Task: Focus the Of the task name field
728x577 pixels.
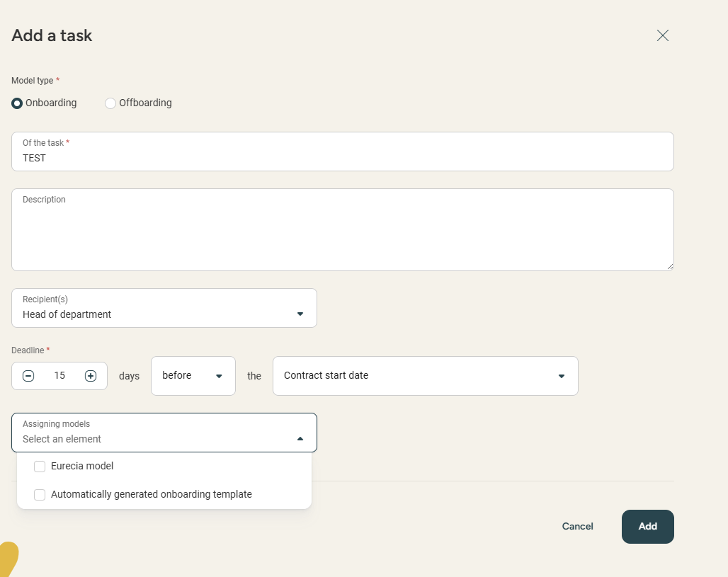Action: [342, 158]
